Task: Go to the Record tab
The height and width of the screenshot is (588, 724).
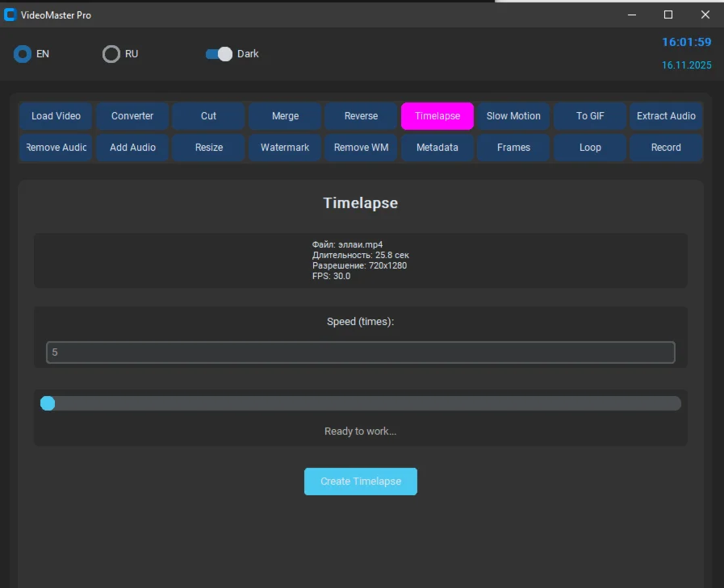Action: click(x=666, y=148)
